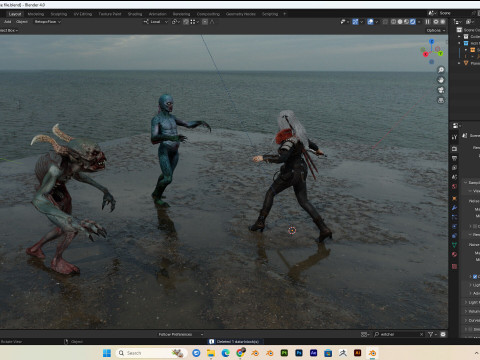Pause the rendered viewport preview
480x360 pixels.
tap(428, 22)
